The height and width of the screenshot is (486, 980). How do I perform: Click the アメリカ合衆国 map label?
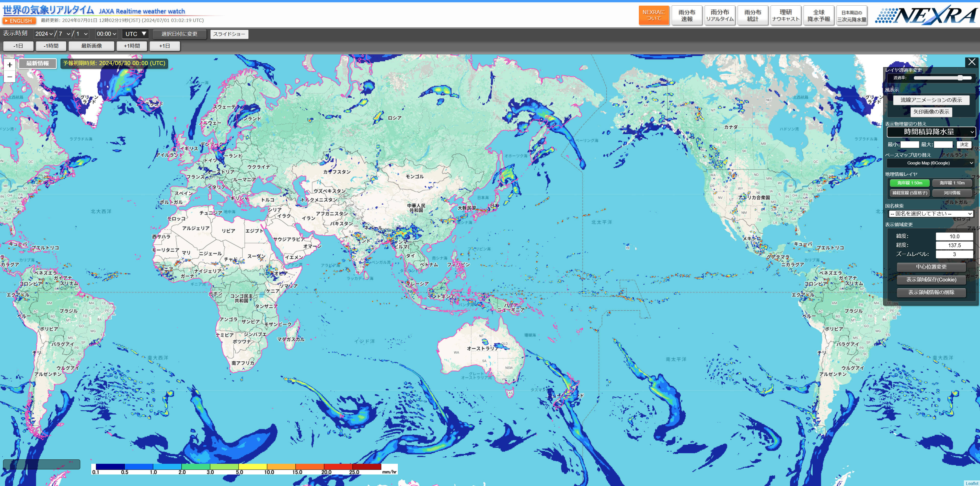pos(754,198)
